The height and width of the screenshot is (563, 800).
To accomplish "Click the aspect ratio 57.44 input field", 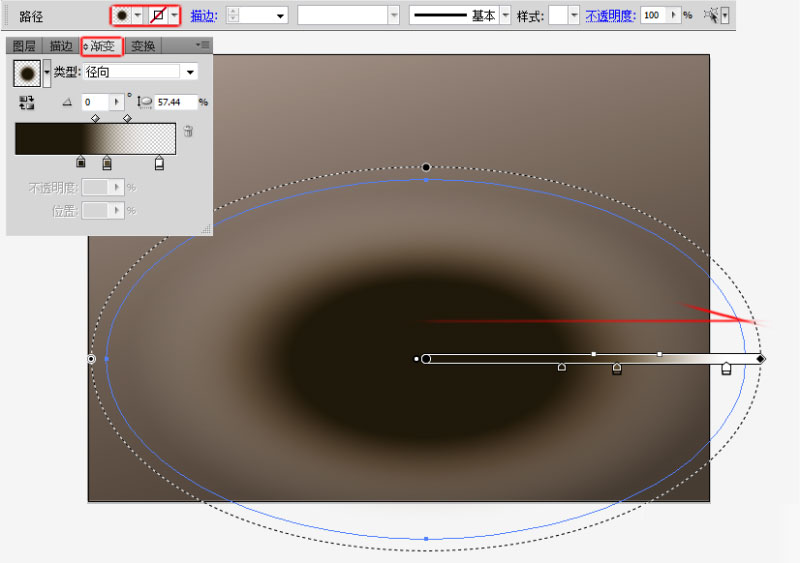I will [176, 102].
